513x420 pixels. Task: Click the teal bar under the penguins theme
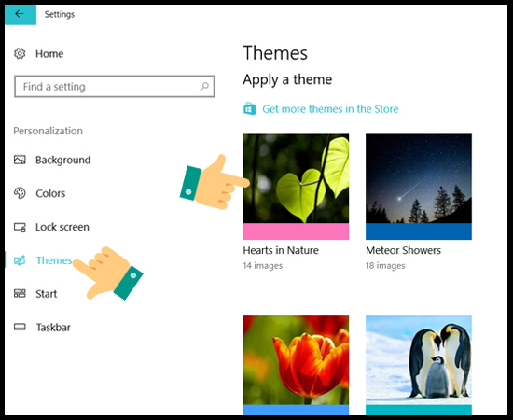[419, 410]
